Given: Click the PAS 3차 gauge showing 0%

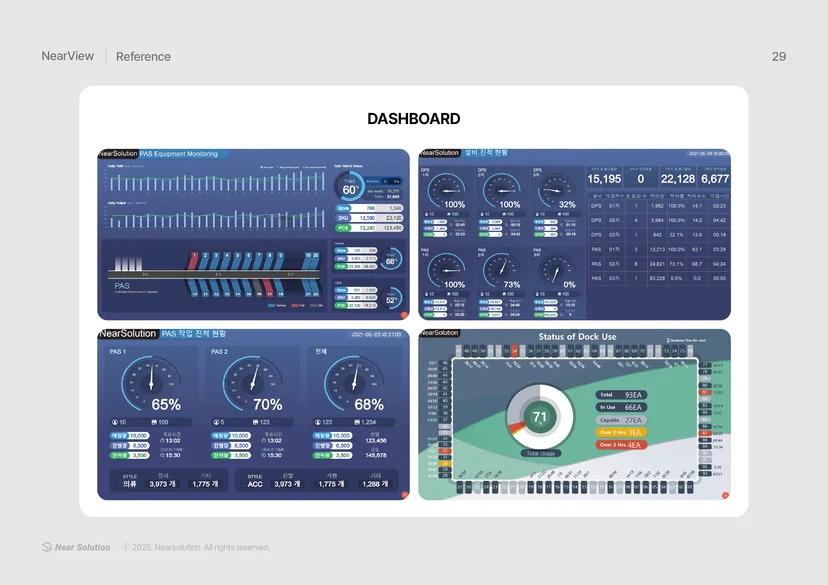Looking at the screenshot, I should coord(556,270).
